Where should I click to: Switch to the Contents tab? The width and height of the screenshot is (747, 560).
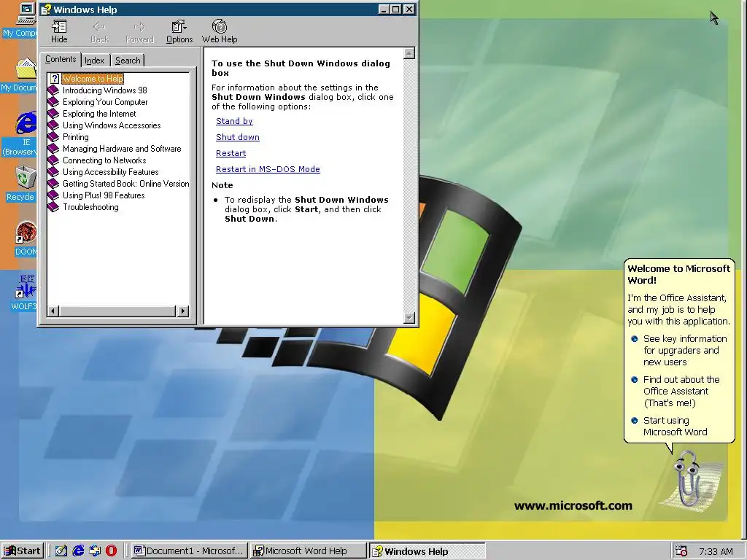[61, 60]
